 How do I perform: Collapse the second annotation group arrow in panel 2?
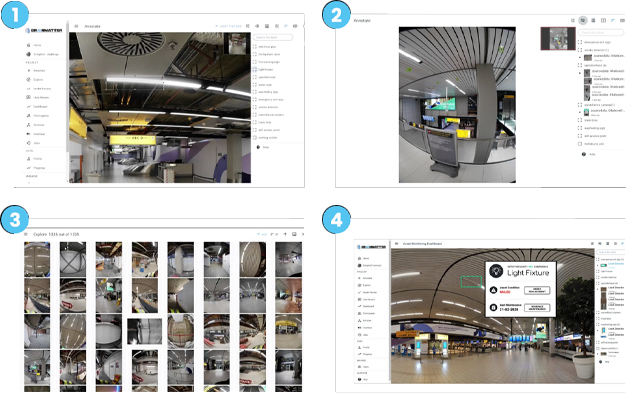point(580,73)
